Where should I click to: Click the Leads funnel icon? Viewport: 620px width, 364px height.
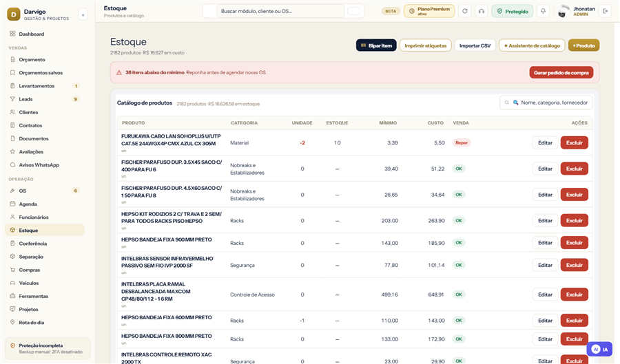[x=12, y=99]
